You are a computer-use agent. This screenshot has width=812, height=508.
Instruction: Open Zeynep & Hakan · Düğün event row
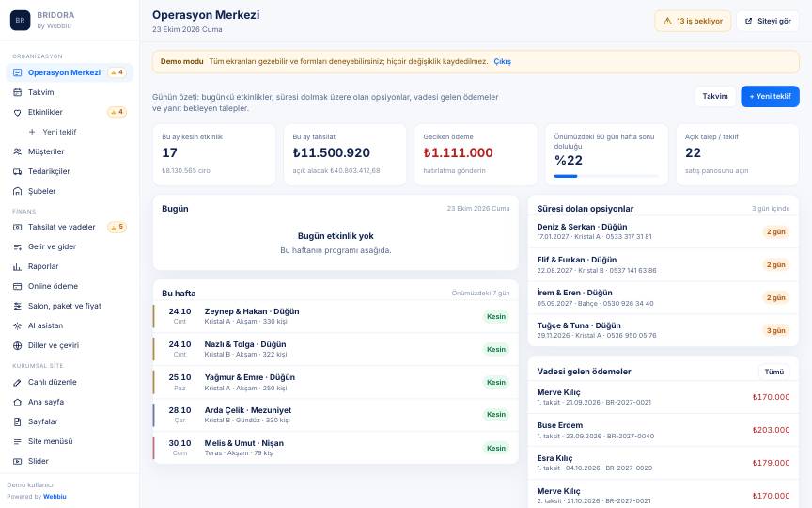pyautogui.click(x=336, y=316)
